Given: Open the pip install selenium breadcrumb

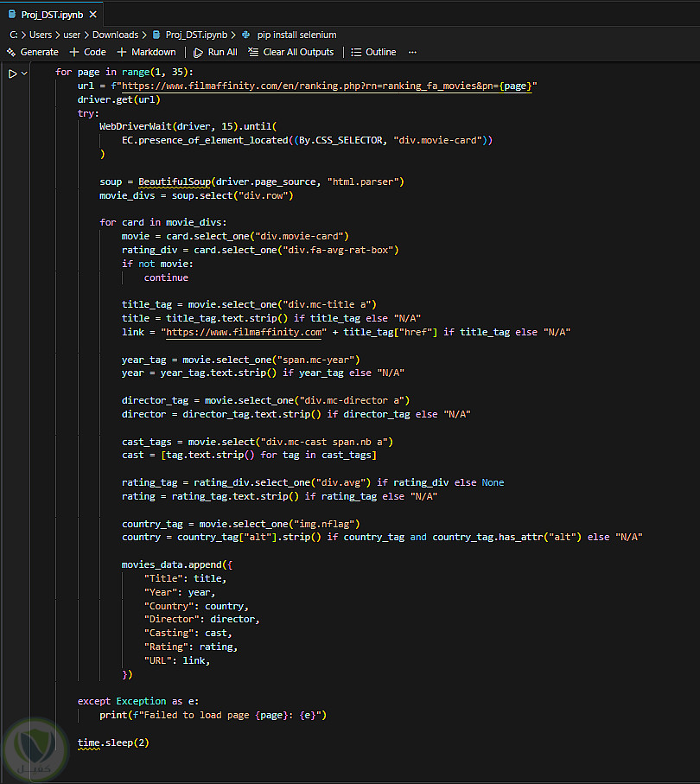Looking at the screenshot, I should (x=297, y=35).
